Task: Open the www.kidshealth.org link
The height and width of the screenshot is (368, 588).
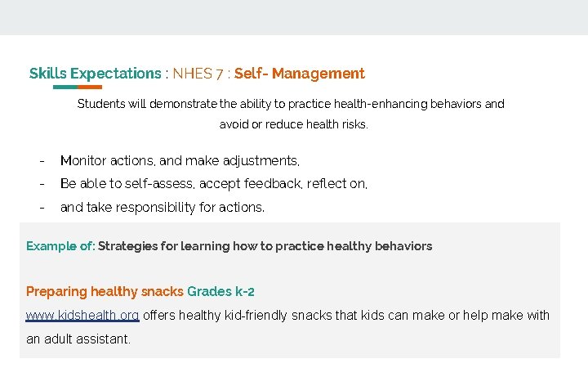Action: coord(82,315)
